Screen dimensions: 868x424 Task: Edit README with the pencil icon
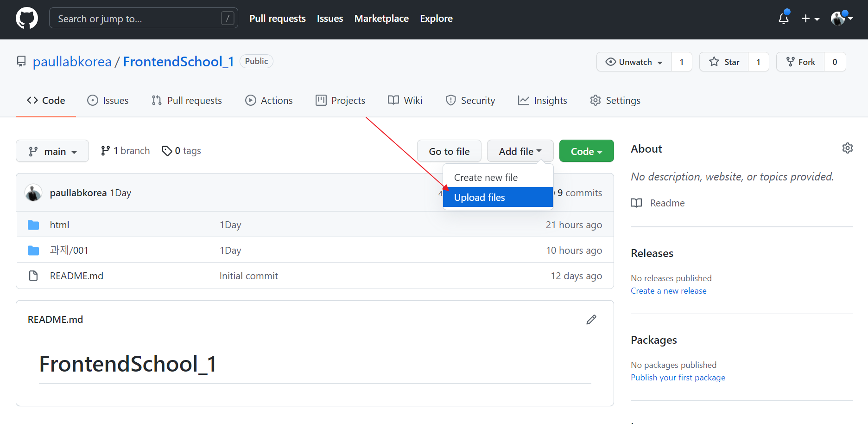pyautogui.click(x=591, y=320)
